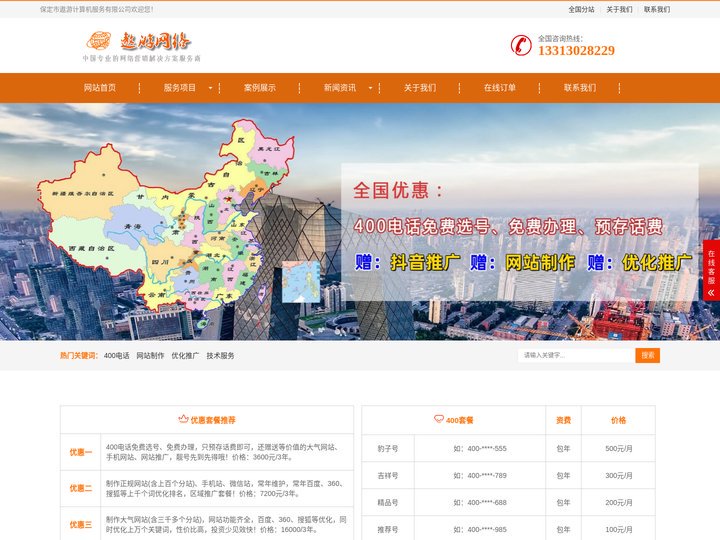The height and width of the screenshot is (540, 720).
Task: Click the 优化推广 hot keyword
Action: point(185,355)
